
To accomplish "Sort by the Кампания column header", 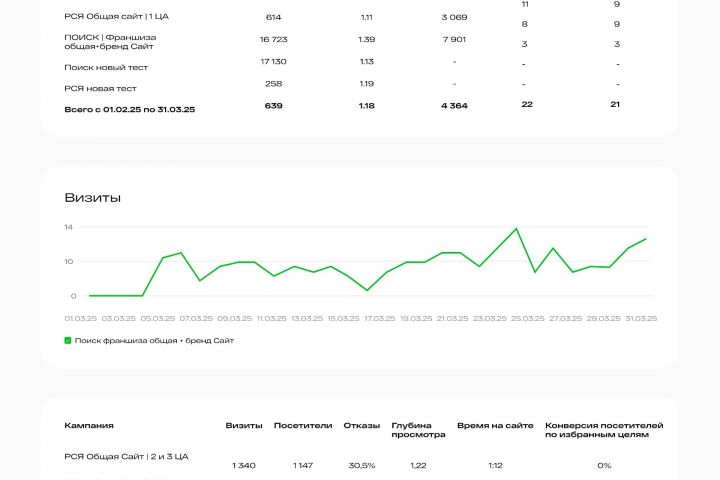I will point(89,425).
